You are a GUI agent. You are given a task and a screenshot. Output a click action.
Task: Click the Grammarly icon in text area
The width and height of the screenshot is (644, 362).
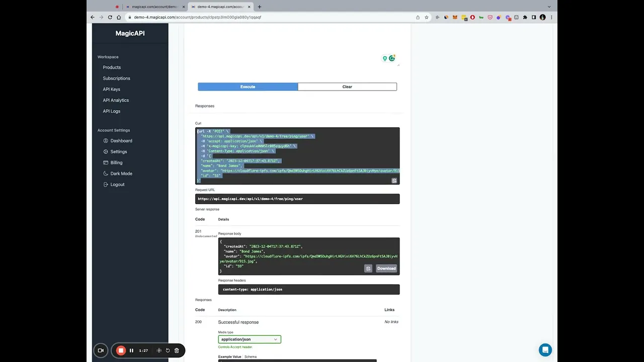392,58
